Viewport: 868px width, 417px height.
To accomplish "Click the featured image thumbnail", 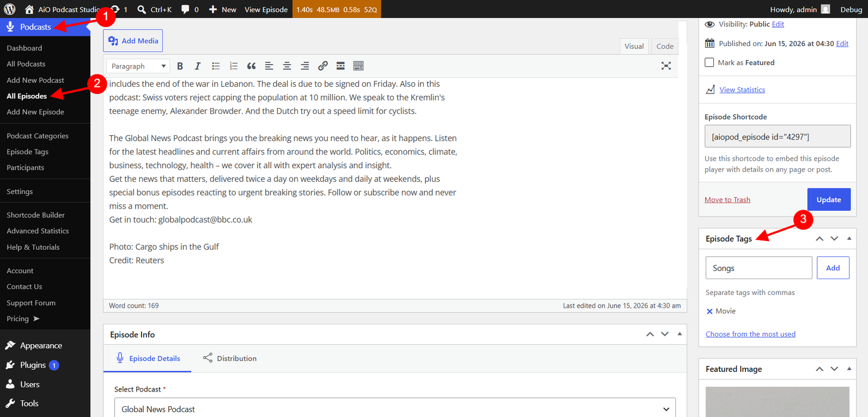I will tap(777, 402).
